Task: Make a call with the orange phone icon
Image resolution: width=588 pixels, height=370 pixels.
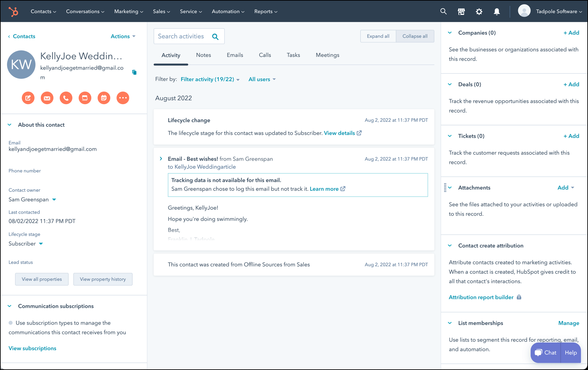Action: [66, 98]
